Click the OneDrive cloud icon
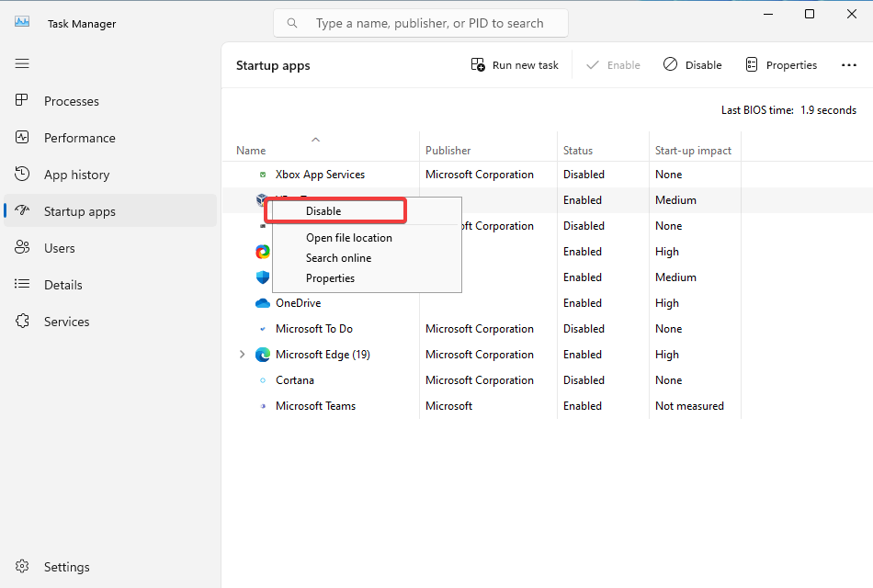Image resolution: width=873 pixels, height=588 pixels. point(263,303)
